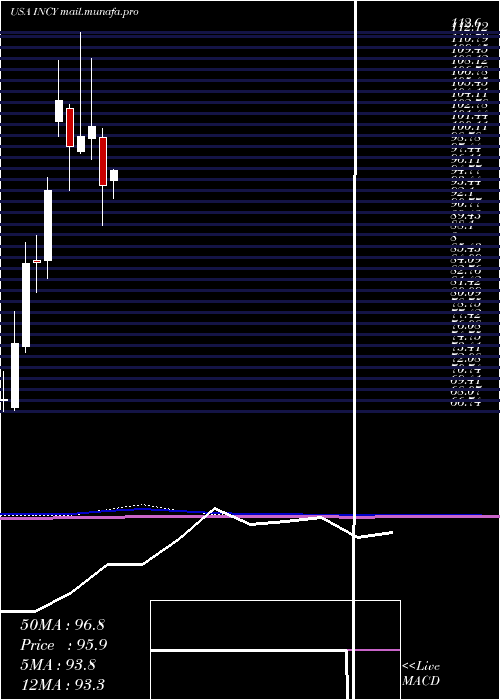Select the 12MA : 93.3 reading
The image size is (500, 700).
tap(62, 684)
